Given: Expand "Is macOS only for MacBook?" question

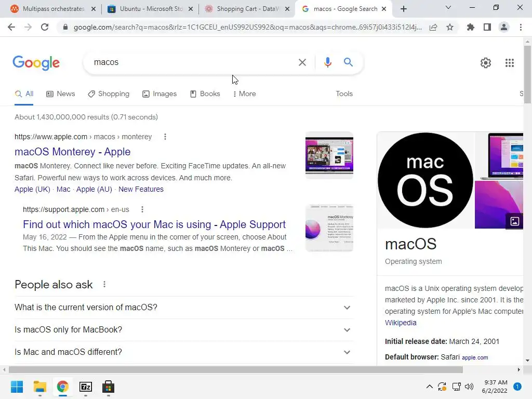Looking at the screenshot, I should (x=184, y=330).
